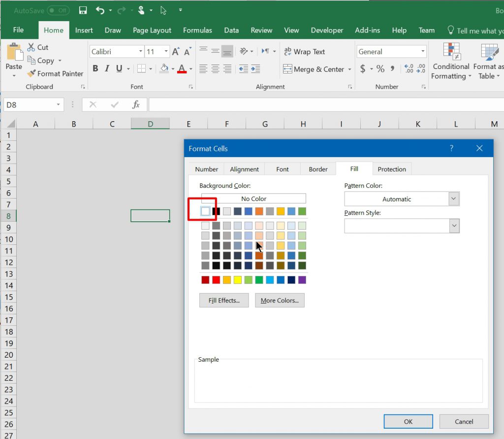This screenshot has width=504, height=439.
Task: Expand the Name Box dropdown arrow
Action: point(58,104)
